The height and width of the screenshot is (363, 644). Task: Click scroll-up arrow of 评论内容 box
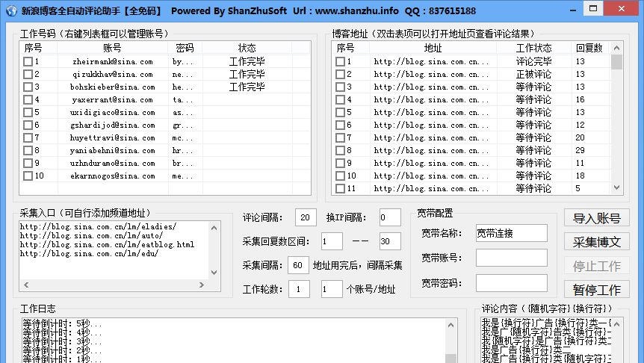point(616,324)
